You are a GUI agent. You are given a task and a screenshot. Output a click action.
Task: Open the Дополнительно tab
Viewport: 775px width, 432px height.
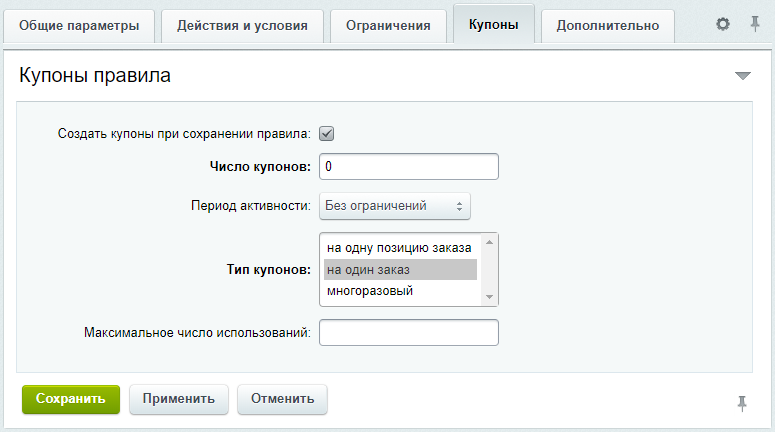[608, 26]
